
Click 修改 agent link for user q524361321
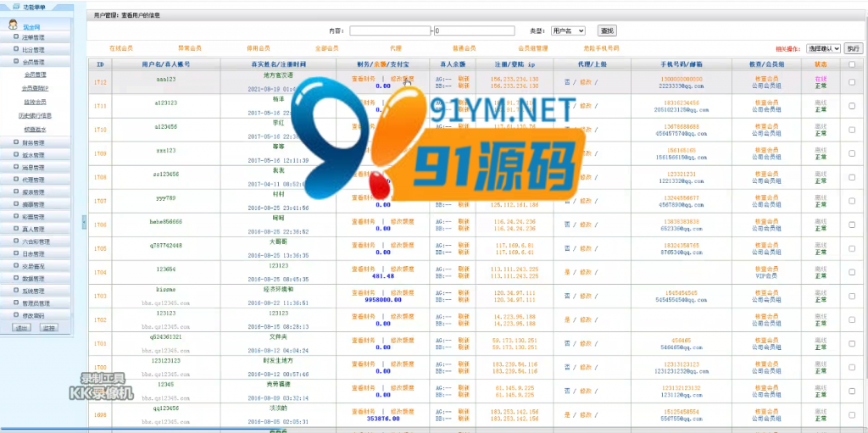(586, 343)
